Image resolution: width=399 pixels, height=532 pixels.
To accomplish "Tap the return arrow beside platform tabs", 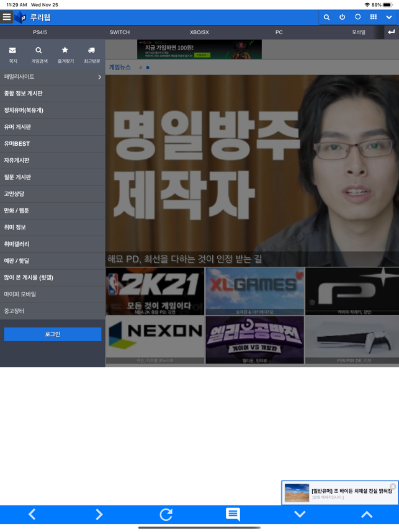I will click(391, 32).
